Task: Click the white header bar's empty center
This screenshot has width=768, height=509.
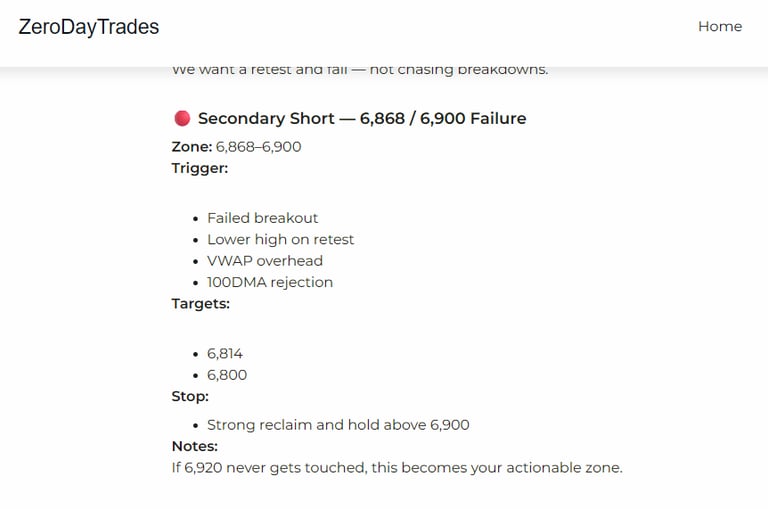Action: pyautogui.click(x=420, y=30)
